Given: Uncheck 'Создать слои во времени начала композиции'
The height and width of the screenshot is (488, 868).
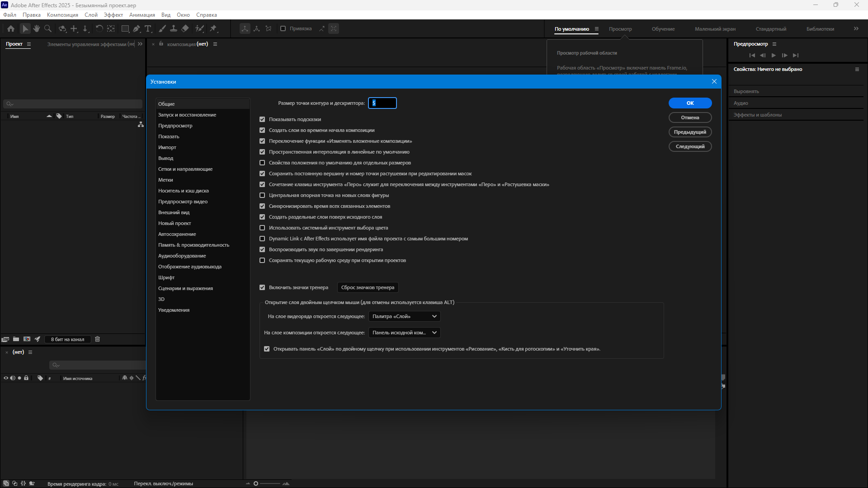Looking at the screenshot, I should (x=262, y=130).
